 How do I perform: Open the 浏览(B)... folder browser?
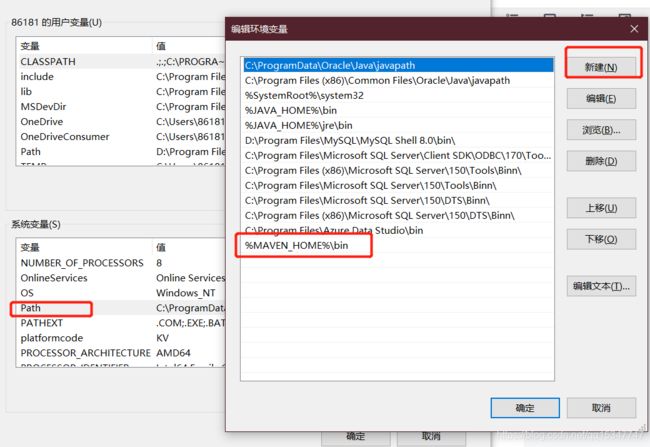click(x=600, y=130)
